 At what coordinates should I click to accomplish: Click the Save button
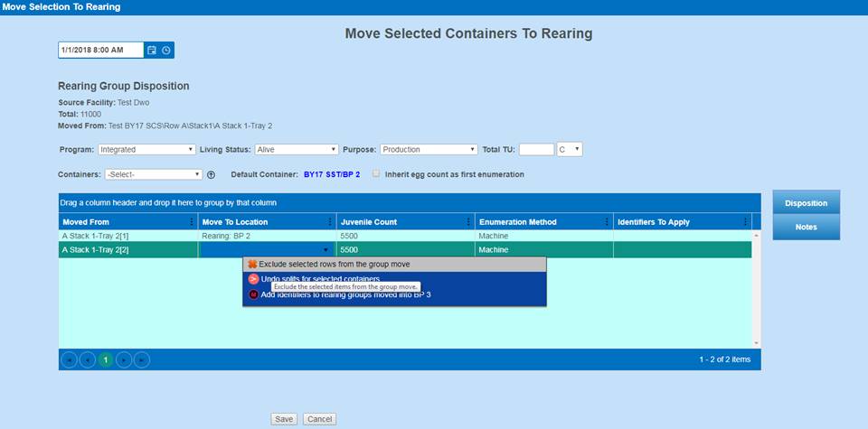284,419
